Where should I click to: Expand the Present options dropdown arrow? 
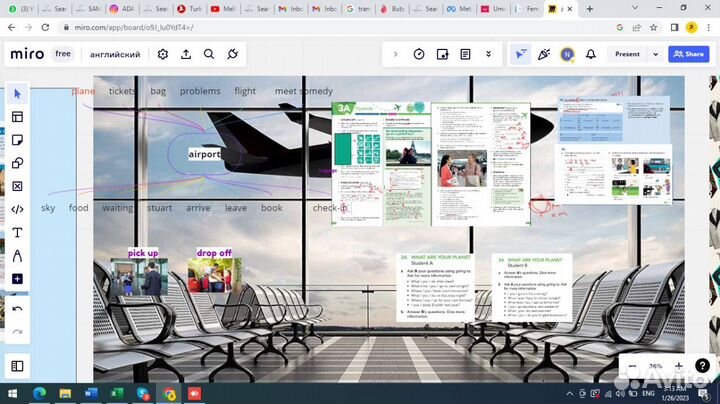point(656,54)
